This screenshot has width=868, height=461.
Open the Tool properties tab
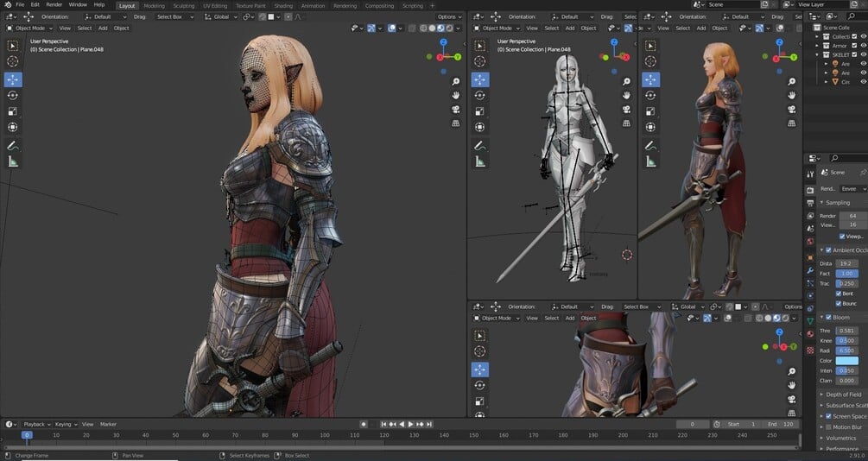pyautogui.click(x=810, y=174)
